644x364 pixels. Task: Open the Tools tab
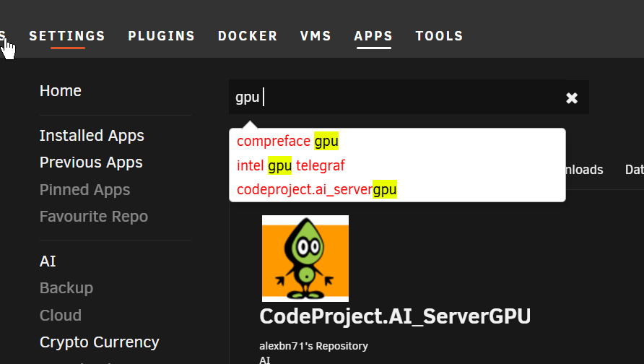(439, 36)
